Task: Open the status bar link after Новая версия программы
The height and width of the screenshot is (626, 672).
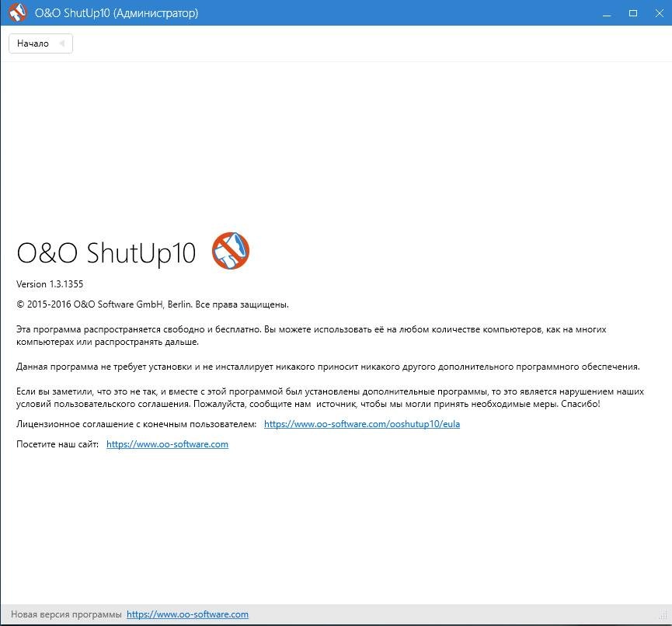Action: point(187,614)
